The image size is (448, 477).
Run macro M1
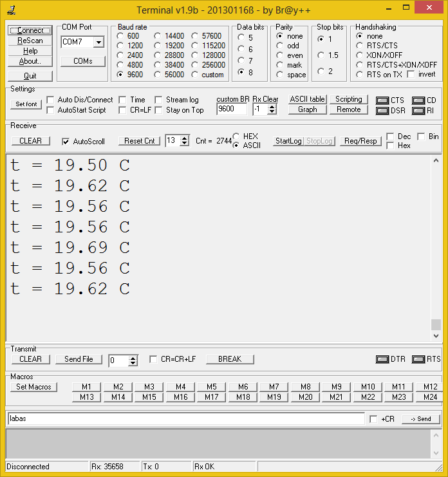(x=86, y=387)
